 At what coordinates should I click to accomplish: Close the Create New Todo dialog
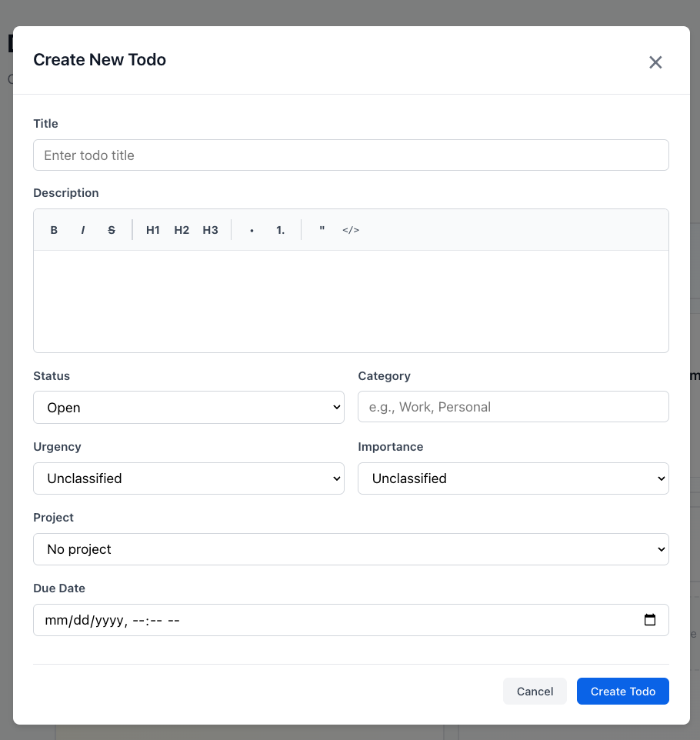pos(655,62)
